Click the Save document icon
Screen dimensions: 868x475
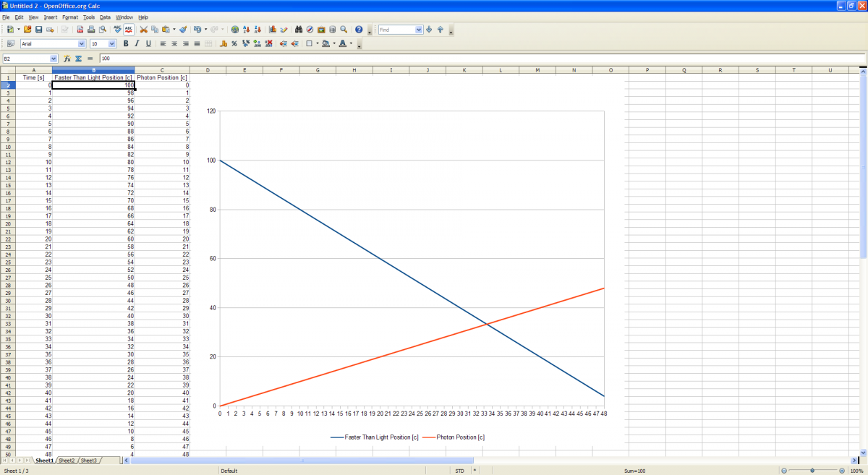click(38, 30)
